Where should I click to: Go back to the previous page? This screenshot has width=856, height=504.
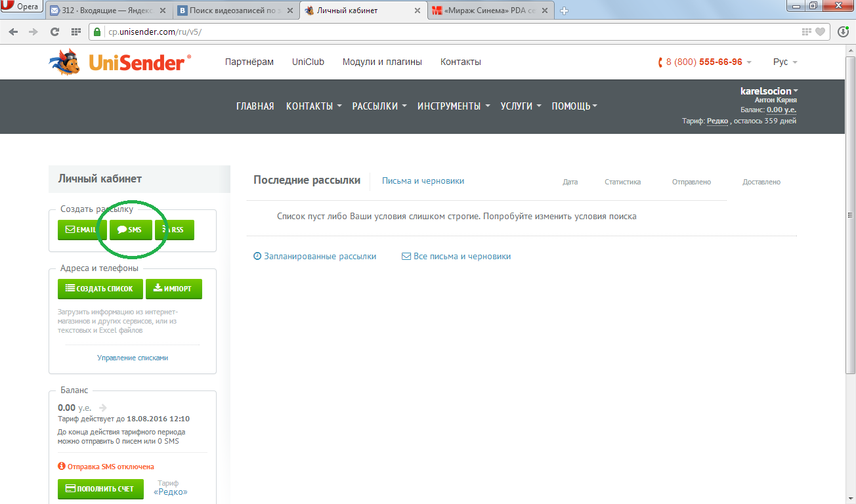[14, 31]
